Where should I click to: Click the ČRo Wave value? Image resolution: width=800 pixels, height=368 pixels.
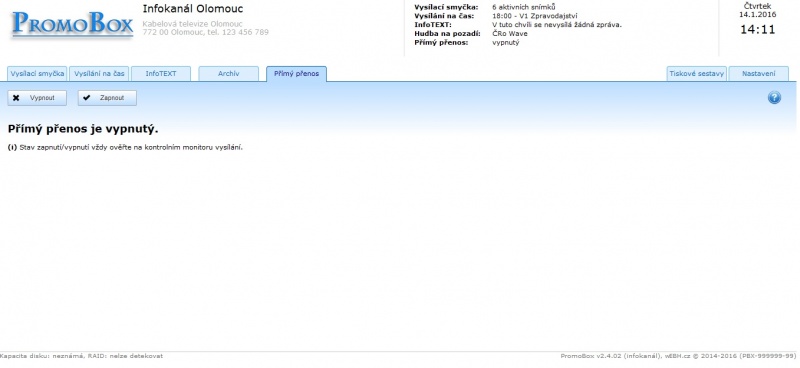pyautogui.click(x=510, y=34)
